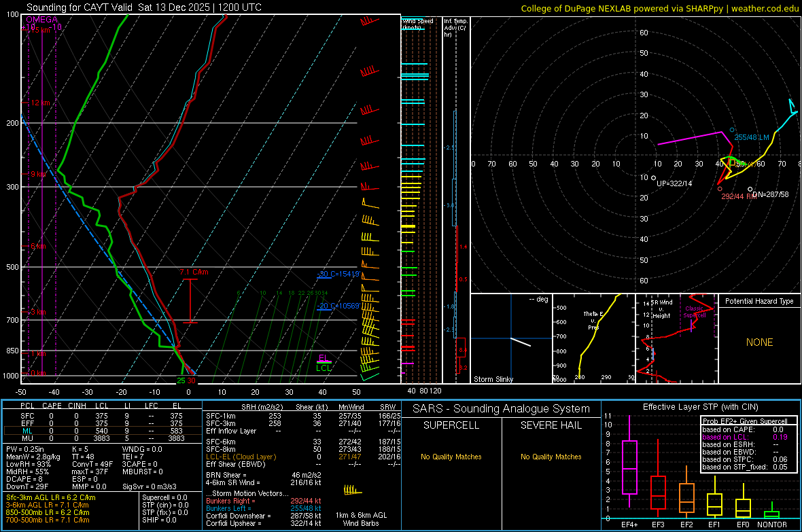
Task: Click the "Storm Slinky" panel label
Action: coord(493,379)
